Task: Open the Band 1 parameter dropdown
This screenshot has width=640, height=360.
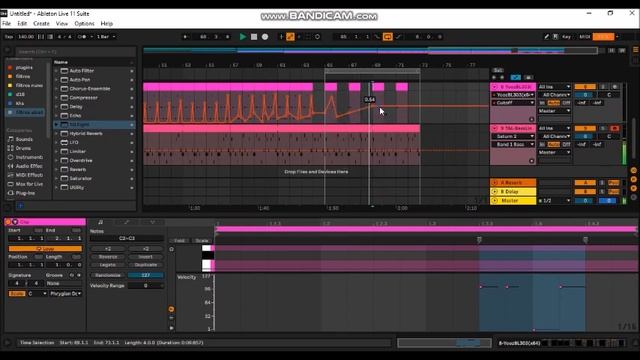Action: coord(513,144)
